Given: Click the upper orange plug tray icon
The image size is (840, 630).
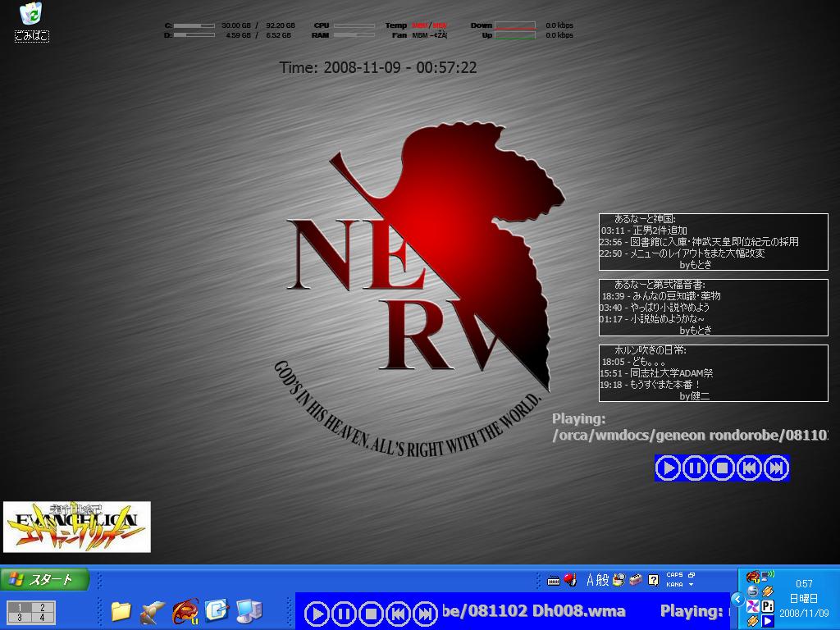Looking at the screenshot, I should 768,591.
